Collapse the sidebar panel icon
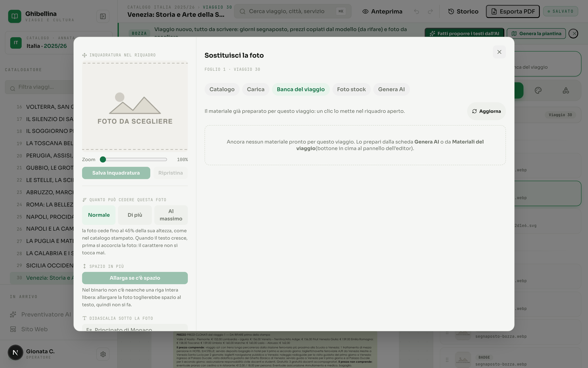Screen dimensions: 588x368 tap(103, 16)
